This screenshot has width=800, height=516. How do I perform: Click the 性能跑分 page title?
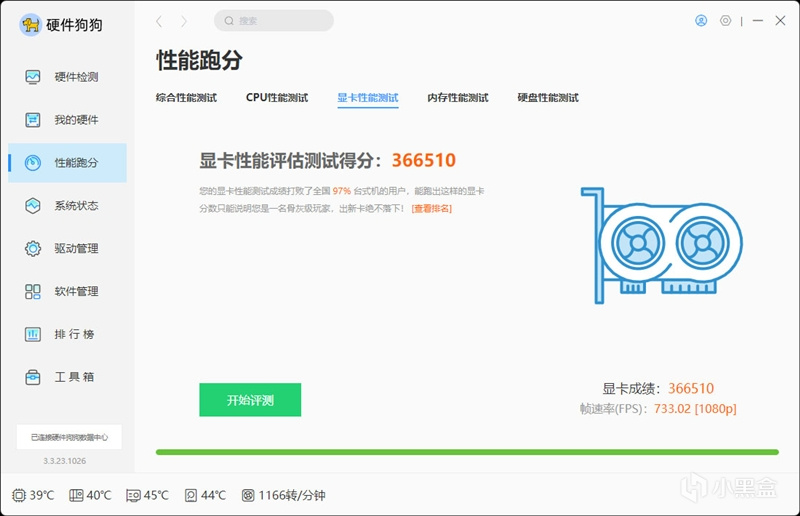(x=199, y=60)
